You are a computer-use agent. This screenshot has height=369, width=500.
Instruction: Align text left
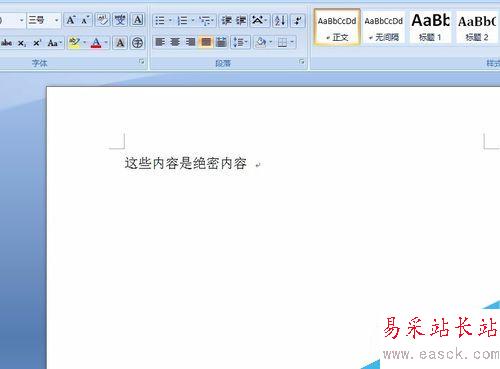tap(160, 42)
